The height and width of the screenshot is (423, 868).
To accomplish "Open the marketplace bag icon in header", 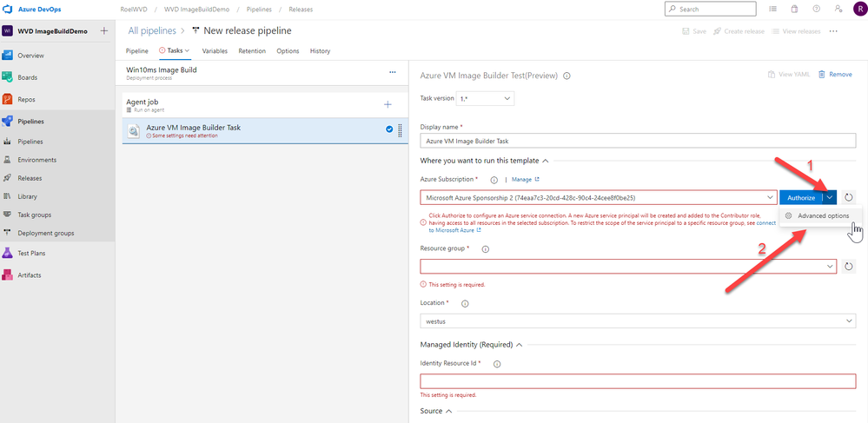I will click(794, 10).
